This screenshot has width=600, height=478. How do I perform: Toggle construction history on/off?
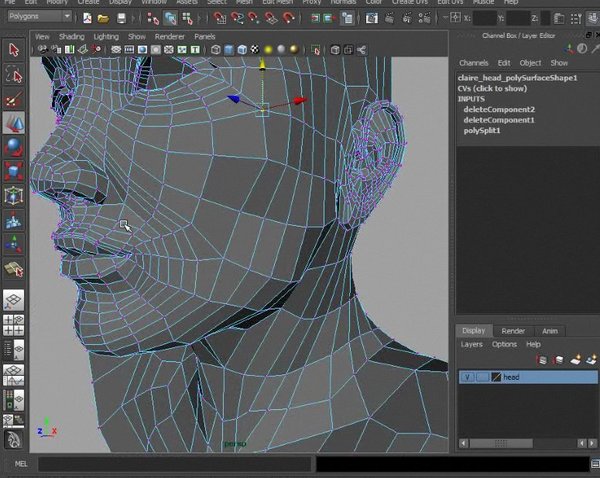(347, 18)
